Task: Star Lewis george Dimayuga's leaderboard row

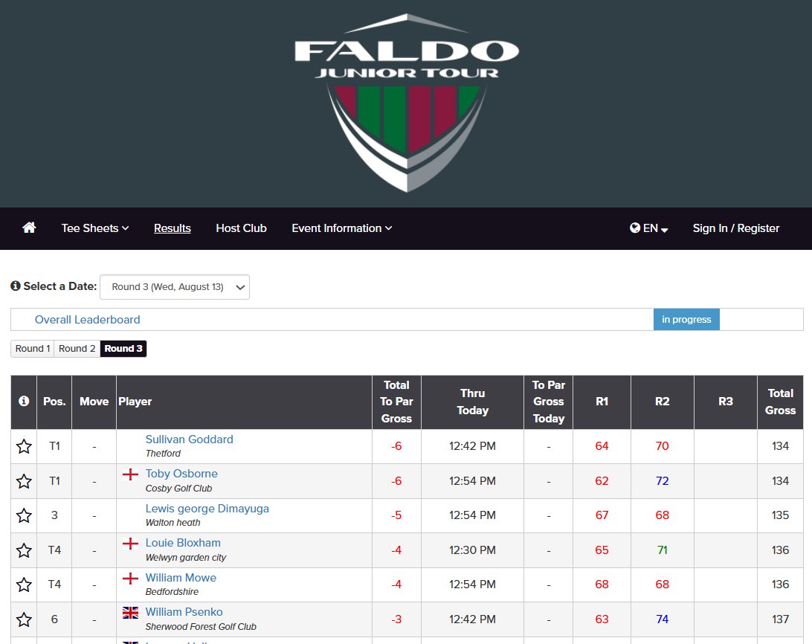Action: (x=23, y=515)
